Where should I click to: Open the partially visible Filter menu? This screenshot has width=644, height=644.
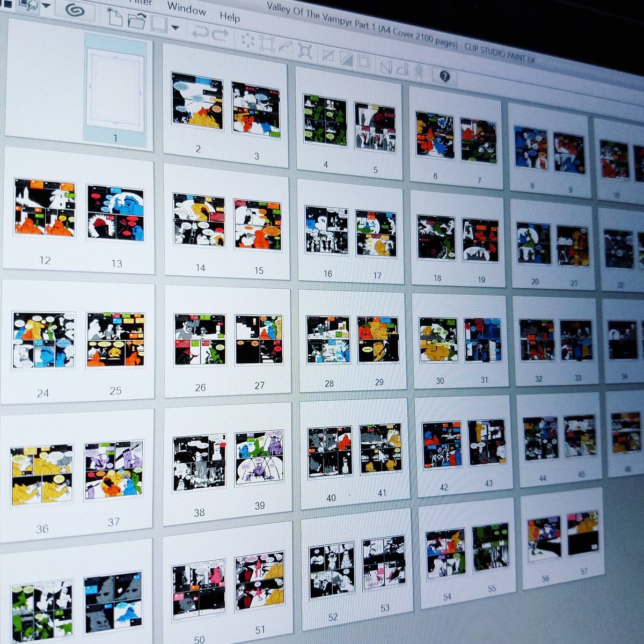coord(141,3)
